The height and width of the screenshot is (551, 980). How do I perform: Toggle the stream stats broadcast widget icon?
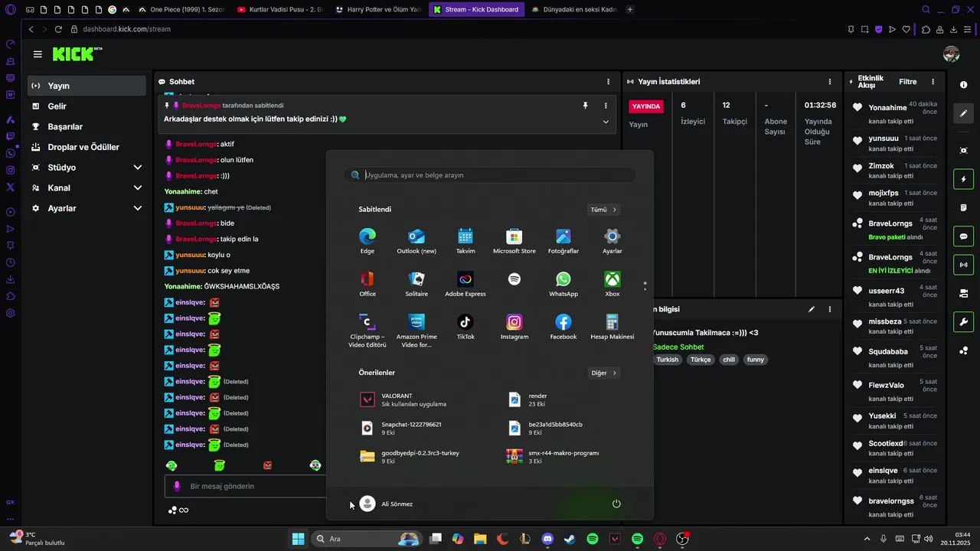point(964,265)
